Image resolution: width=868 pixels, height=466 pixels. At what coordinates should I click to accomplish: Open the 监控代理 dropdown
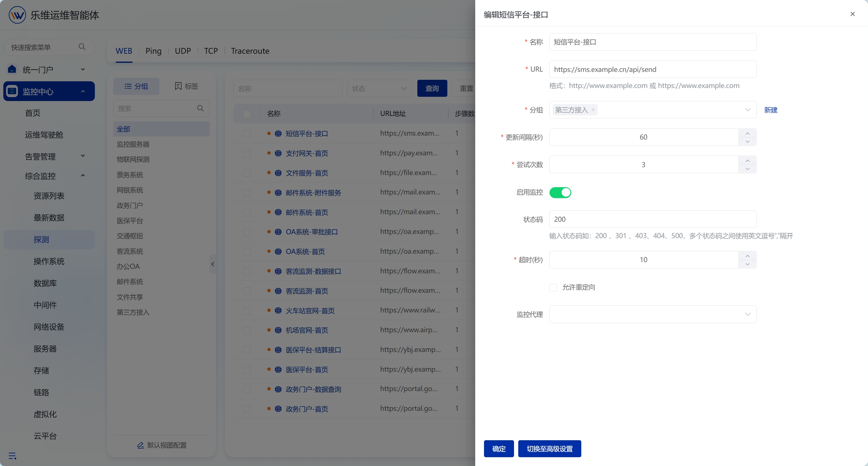coord(653,314)
